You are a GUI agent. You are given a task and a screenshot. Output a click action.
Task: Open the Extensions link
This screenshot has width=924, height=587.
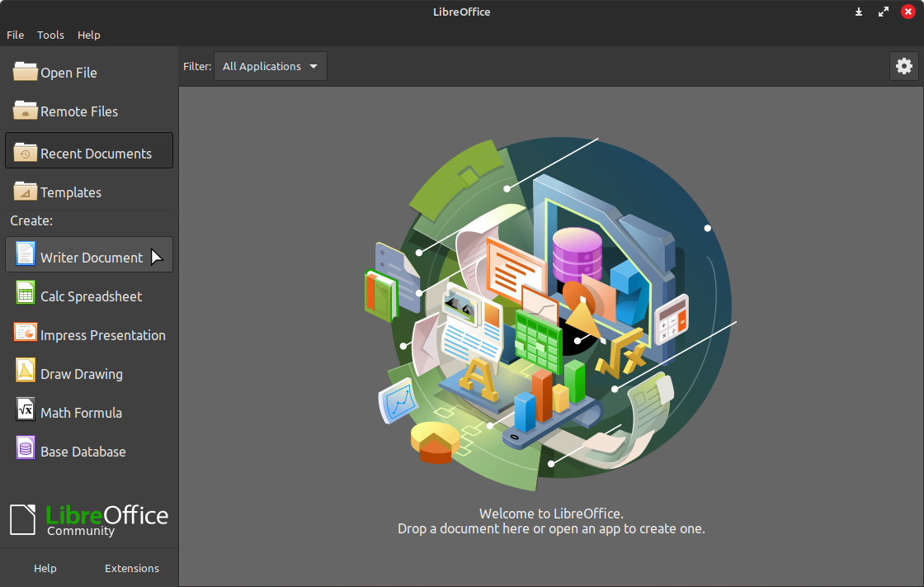132,568
